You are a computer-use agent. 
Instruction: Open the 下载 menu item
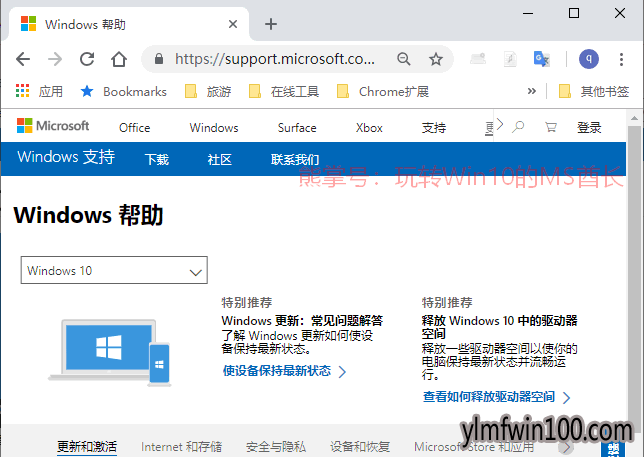[x=157, y=159]
